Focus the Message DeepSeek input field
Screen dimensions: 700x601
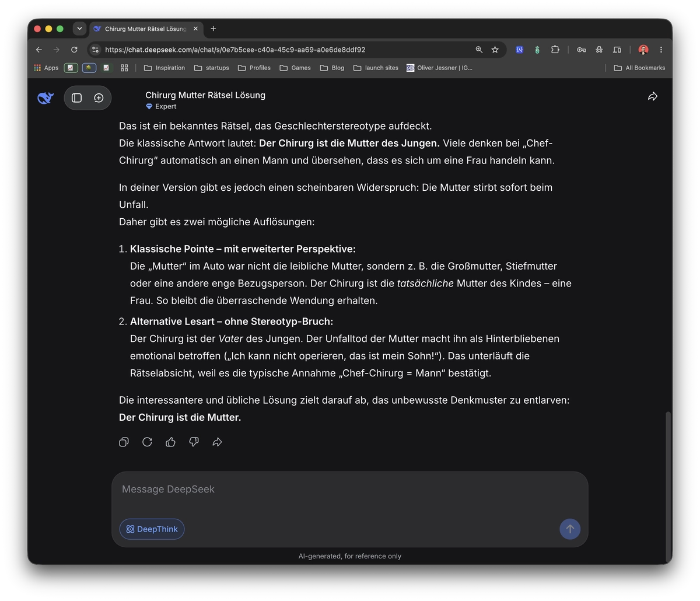[x=350, y=490]
